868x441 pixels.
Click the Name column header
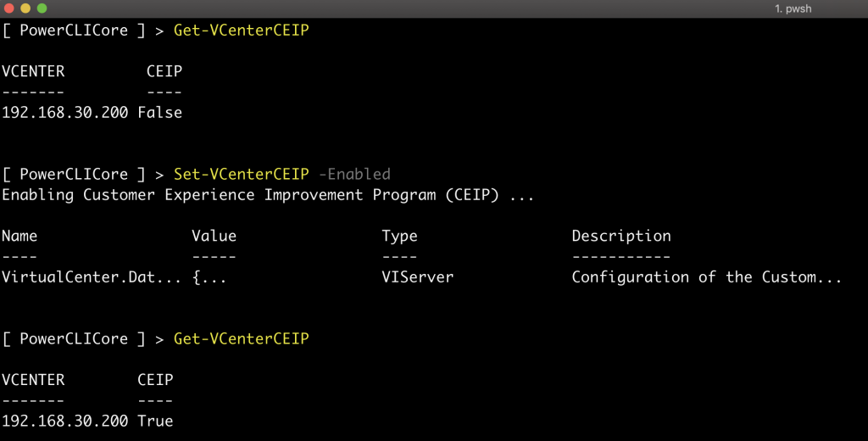pos(19,236)
